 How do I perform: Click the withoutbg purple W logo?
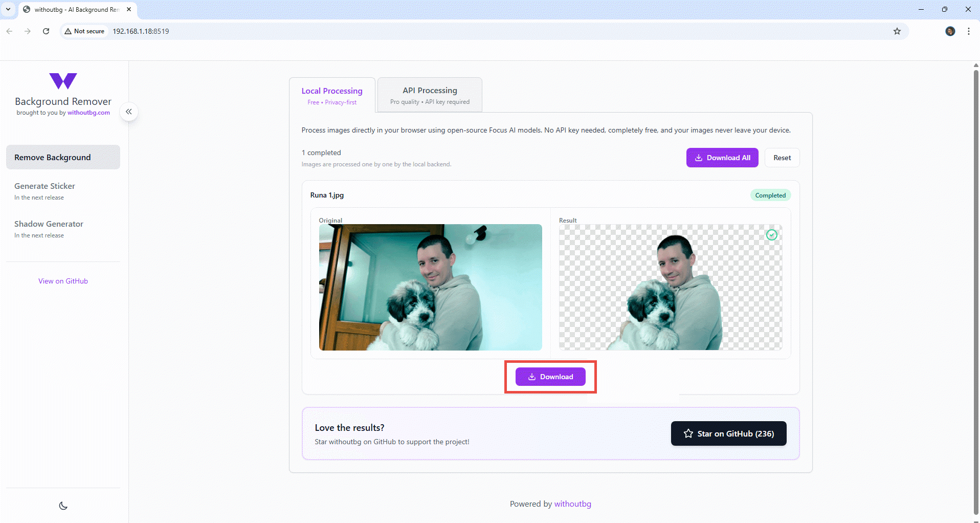[63, 81]
